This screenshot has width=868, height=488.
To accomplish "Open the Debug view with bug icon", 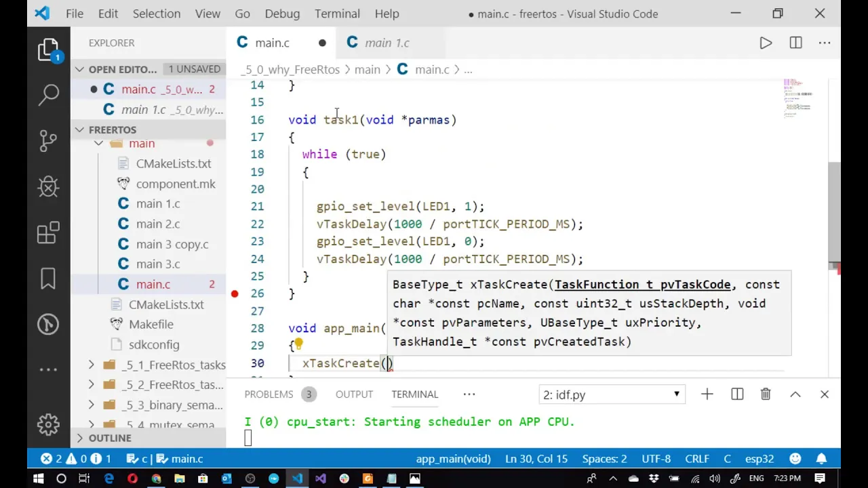I will (49, 186).
